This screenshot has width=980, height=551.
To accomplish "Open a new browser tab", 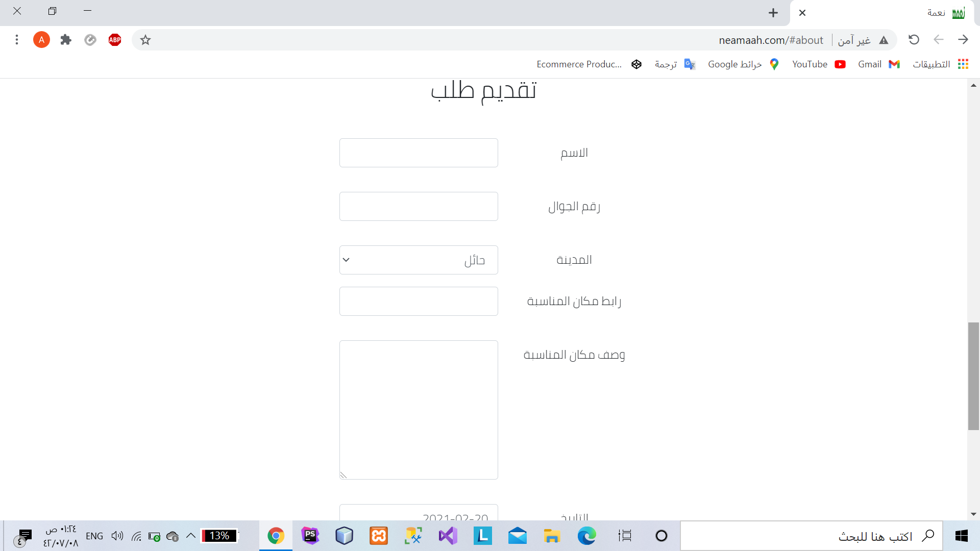I will tap(773, 13).
